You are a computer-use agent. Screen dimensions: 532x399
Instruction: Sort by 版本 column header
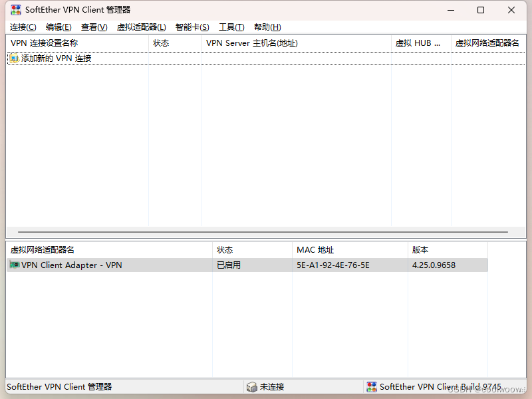(448, 250)
